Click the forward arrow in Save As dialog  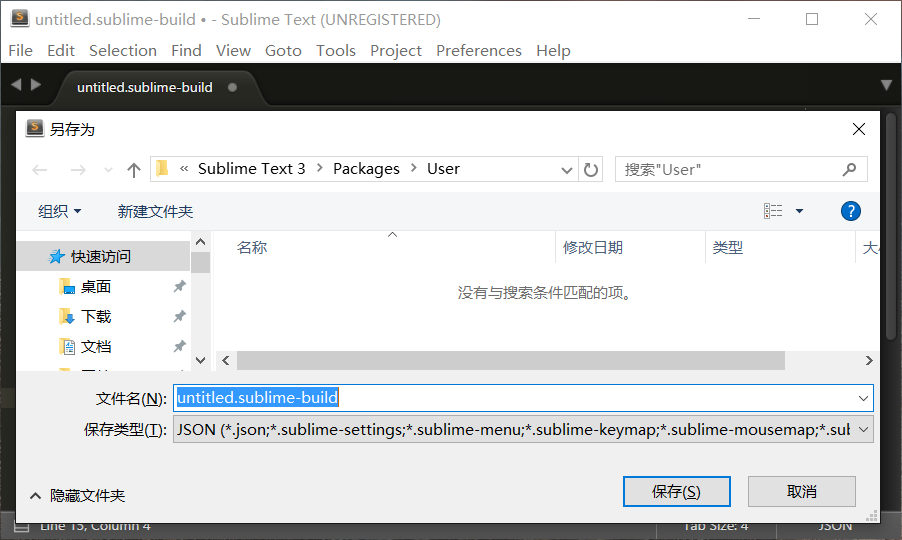coord(78,170)
